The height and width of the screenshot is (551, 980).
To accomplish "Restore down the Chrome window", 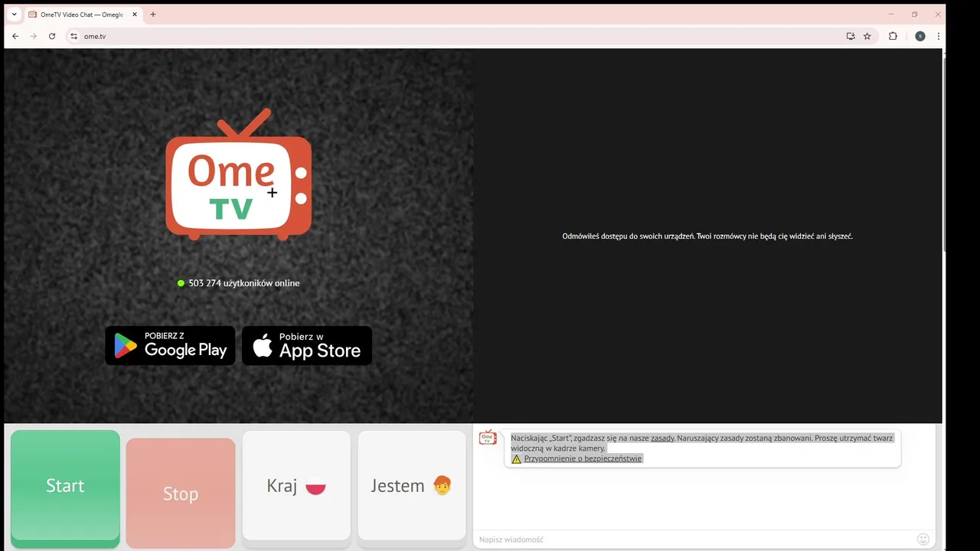I will (914, 14).
